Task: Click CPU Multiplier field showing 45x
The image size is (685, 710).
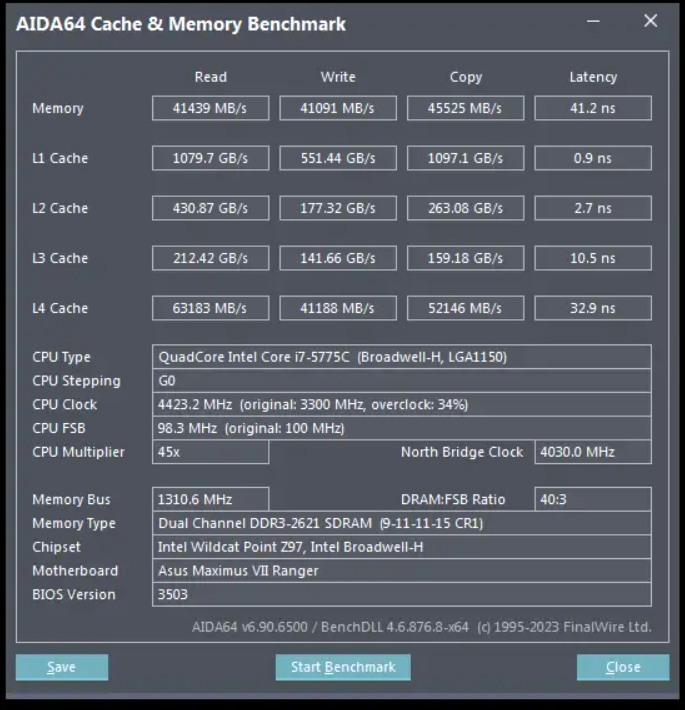Action: (211, 452)
